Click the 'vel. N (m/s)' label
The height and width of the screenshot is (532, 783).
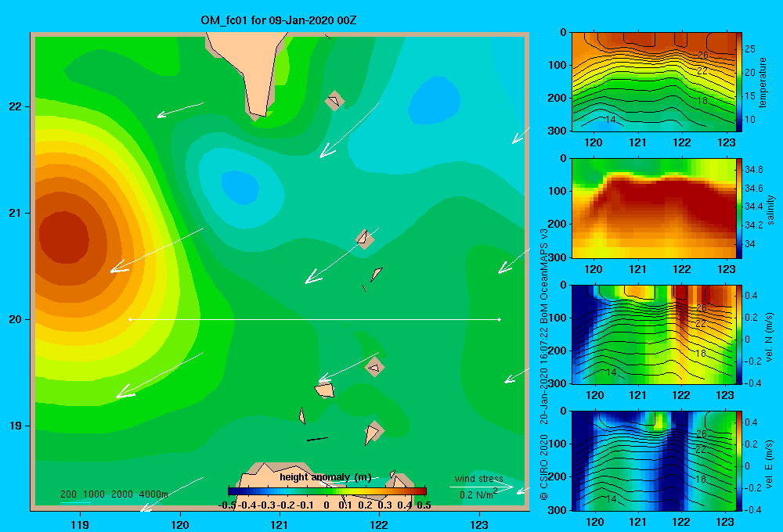770,337
